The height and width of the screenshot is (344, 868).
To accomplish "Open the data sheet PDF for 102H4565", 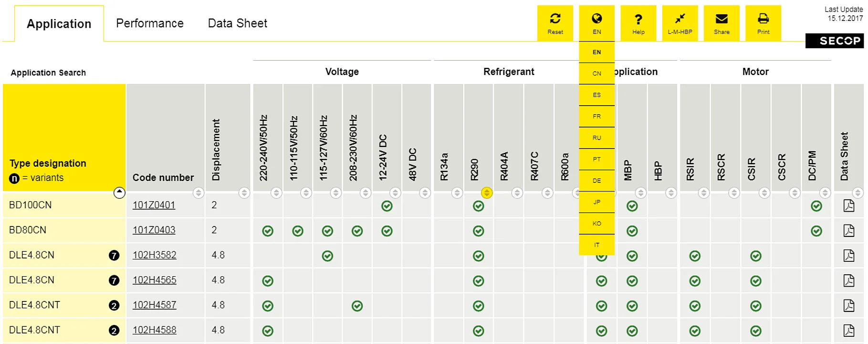I will (x=848, y=280).
